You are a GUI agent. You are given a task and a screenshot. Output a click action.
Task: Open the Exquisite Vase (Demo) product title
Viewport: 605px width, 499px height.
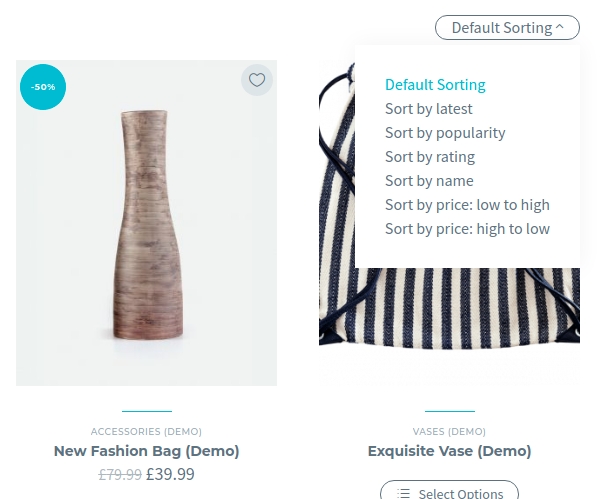pos(449,451)
